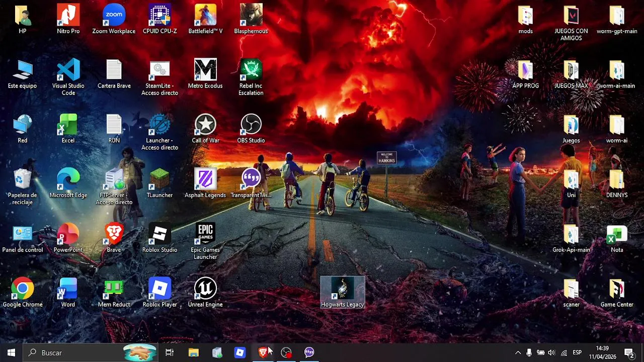Select the CPUID CPU-Z shortcut
The width and height of the screenshot is (644, 362).
159,19
